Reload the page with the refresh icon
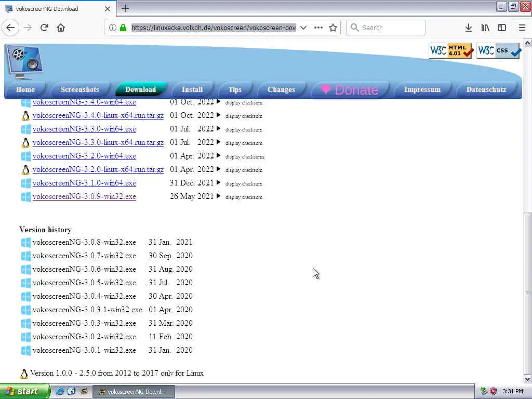The width and height of the screenshot is (532, 399). (44, 28)
